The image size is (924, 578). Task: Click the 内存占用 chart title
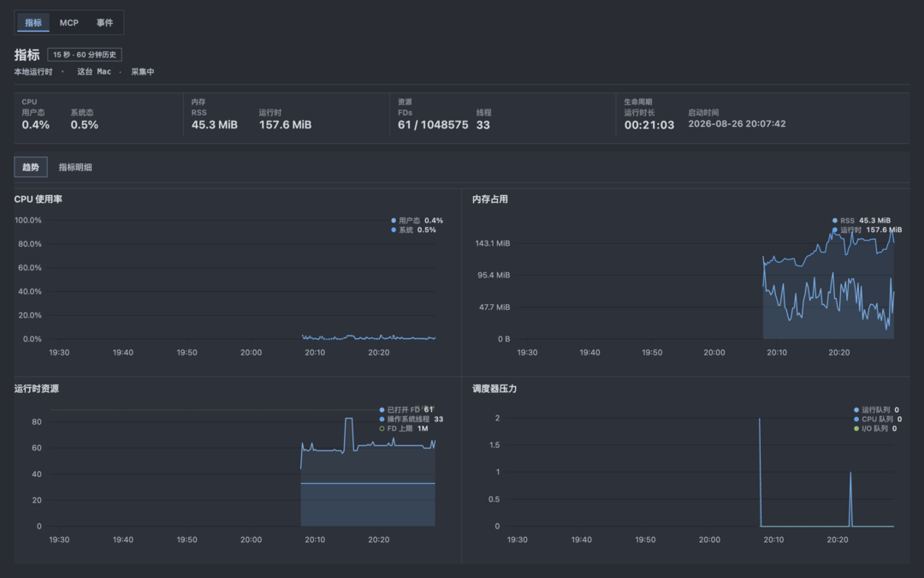(x=489, y=199)
